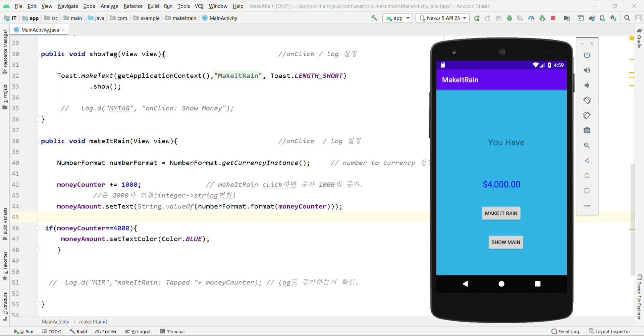Open the Profile app gauge icon
The image size is (644, 336).
[x=531, y=18]
